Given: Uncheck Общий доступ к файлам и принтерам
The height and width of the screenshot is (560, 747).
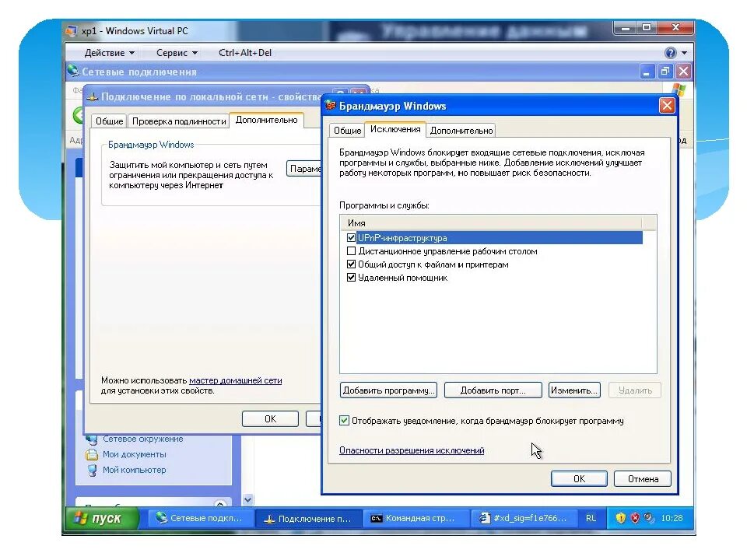Looking at the screenshot, I should coord(351,264).
